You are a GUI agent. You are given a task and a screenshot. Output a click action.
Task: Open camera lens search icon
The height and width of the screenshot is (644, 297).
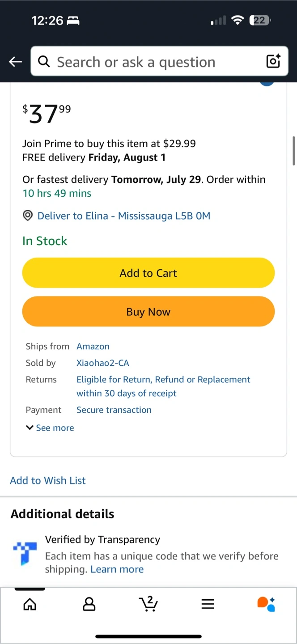[x=273, y=61]
